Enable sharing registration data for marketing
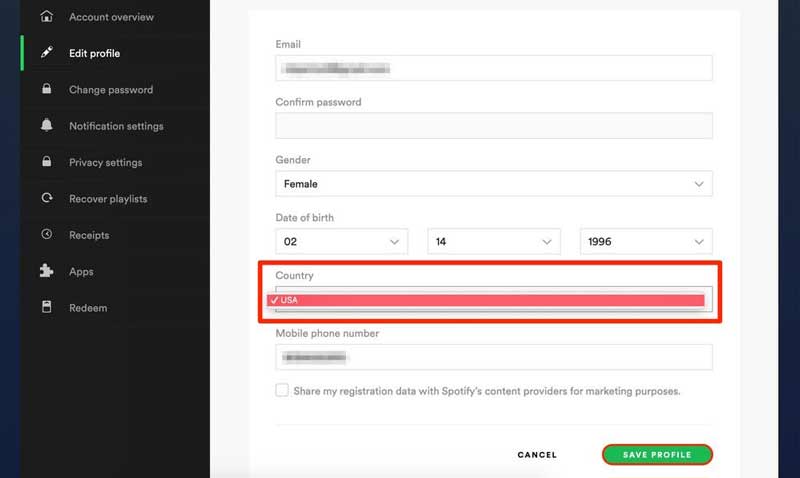800x478 pixels. pyautogui.click(x=282, y=390)
